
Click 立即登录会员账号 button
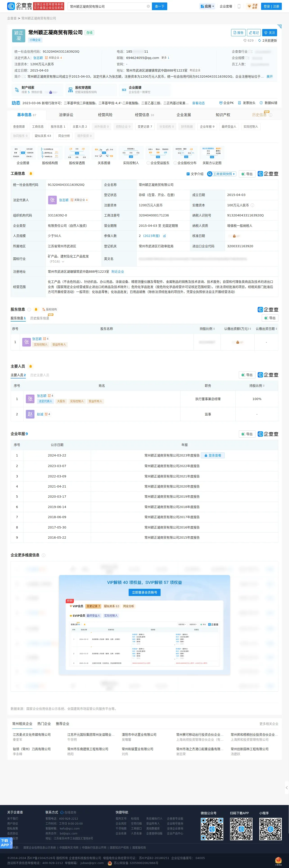tap(144, 592)
